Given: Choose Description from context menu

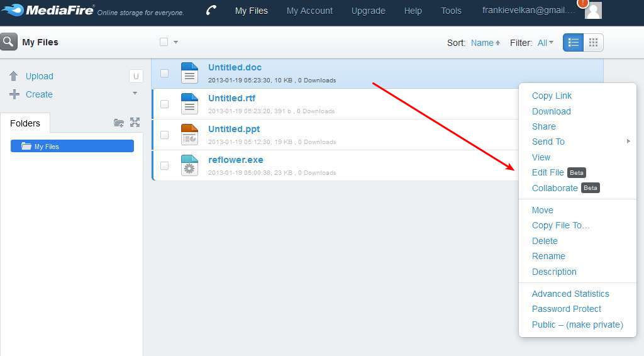Looking at the screenshot, I should click(x=554, y=272).
